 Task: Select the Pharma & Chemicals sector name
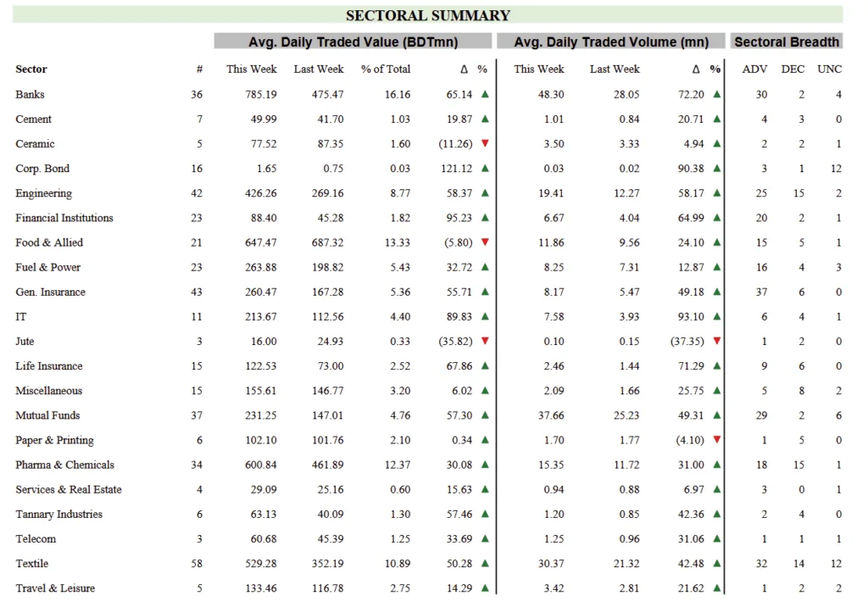tap(64, 465)
